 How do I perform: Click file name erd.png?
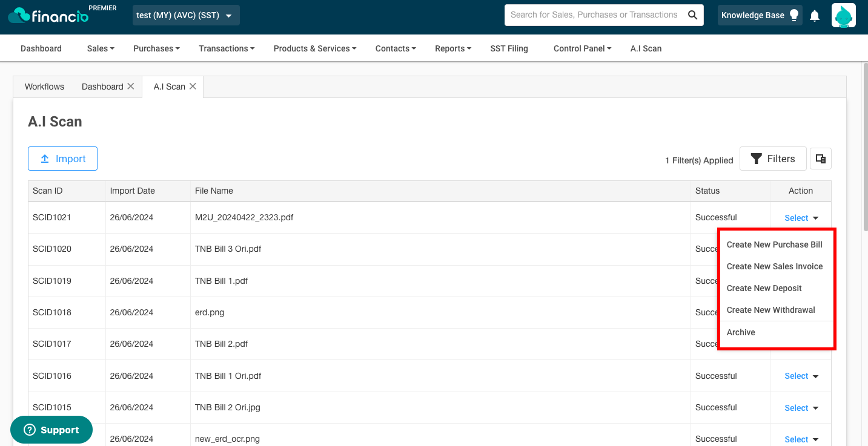point(211,312)
